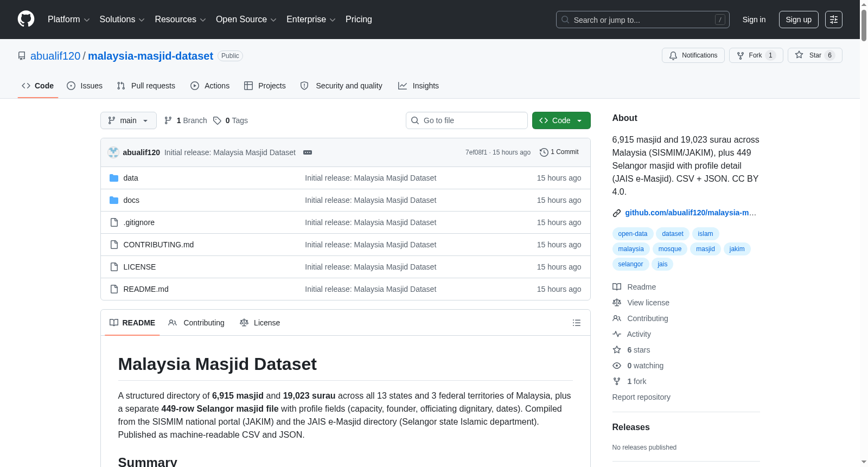Open the abualif120 owner link in title
The height and width of the screenshot is (467, 868).
(x=55, y=56)
